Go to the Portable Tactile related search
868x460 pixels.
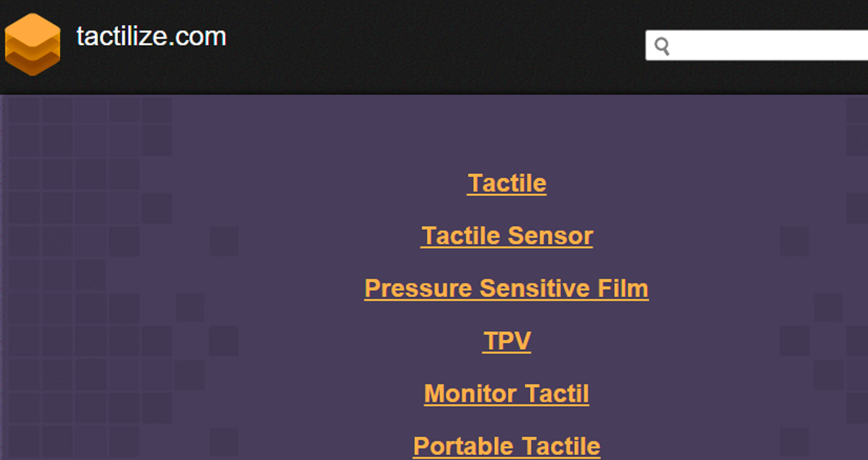click(506, 446)
